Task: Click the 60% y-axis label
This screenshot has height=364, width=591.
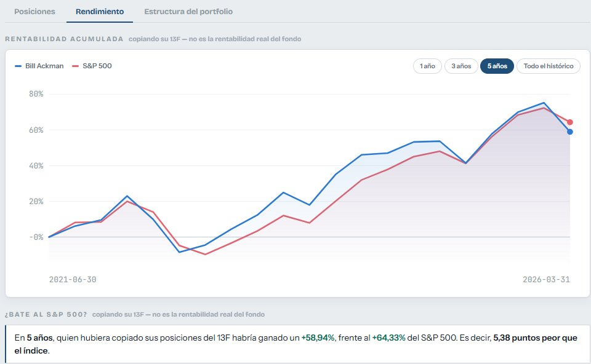Action: click(36, 130)
